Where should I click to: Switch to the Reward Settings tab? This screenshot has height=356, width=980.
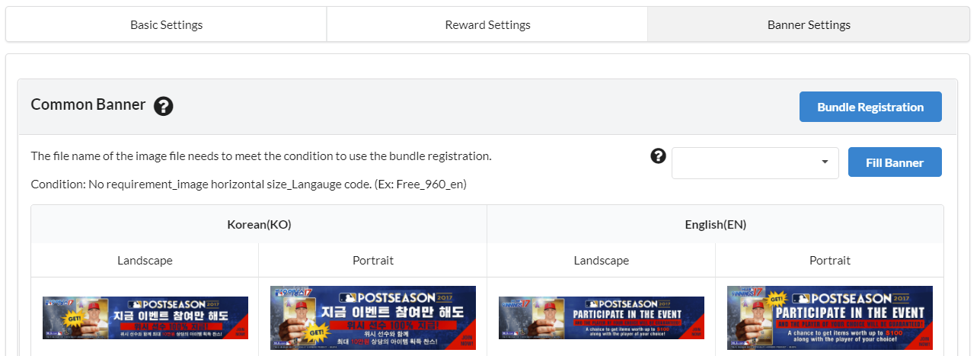tap(487, 24)
